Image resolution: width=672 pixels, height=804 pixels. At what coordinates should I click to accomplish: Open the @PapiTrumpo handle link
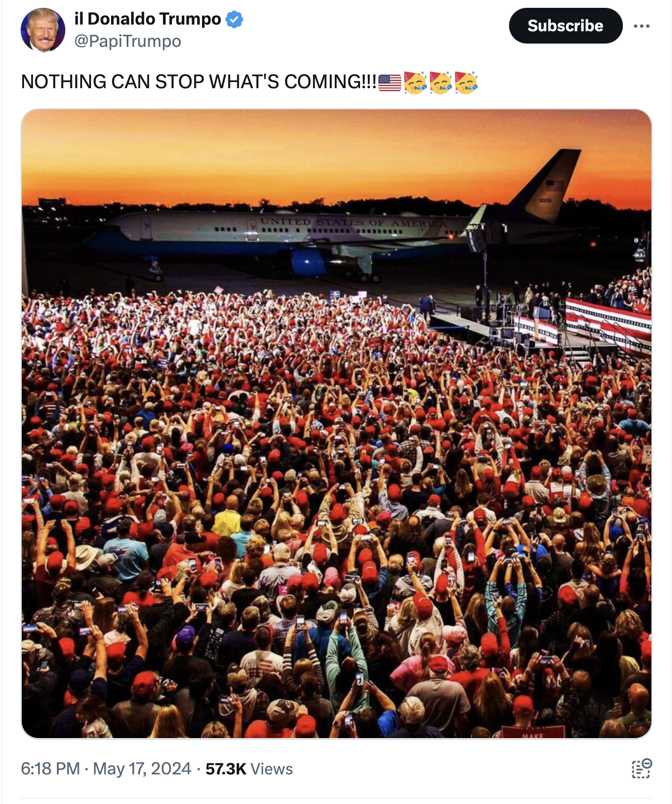pyautogui.click(x=127, y=41)
